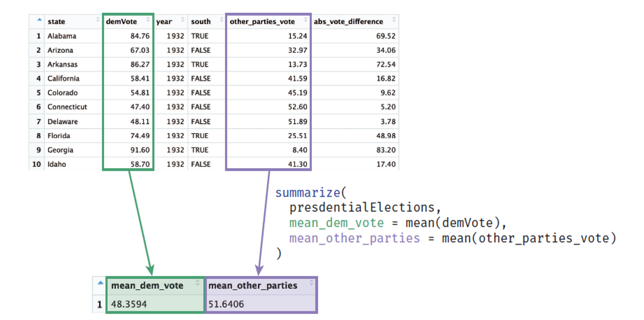Click abs_vote_difference value 83.20
644x320 pixels.
[x=386, y=150]
